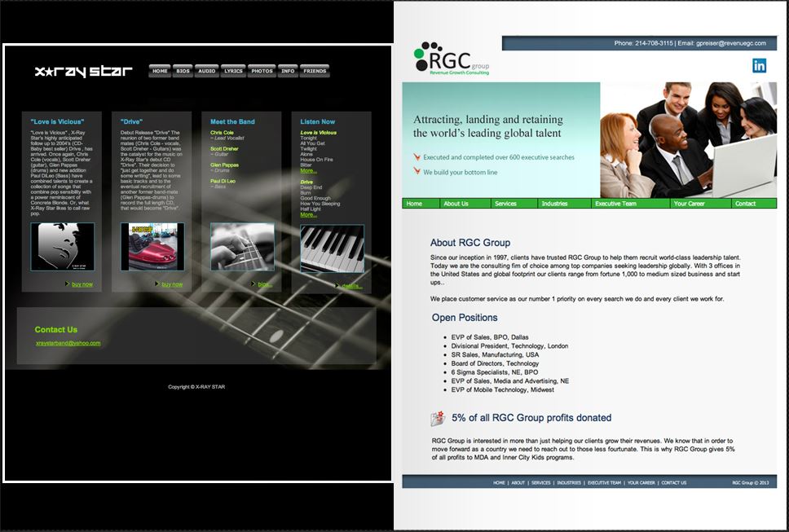Click the Meet the Band heading

232,121
